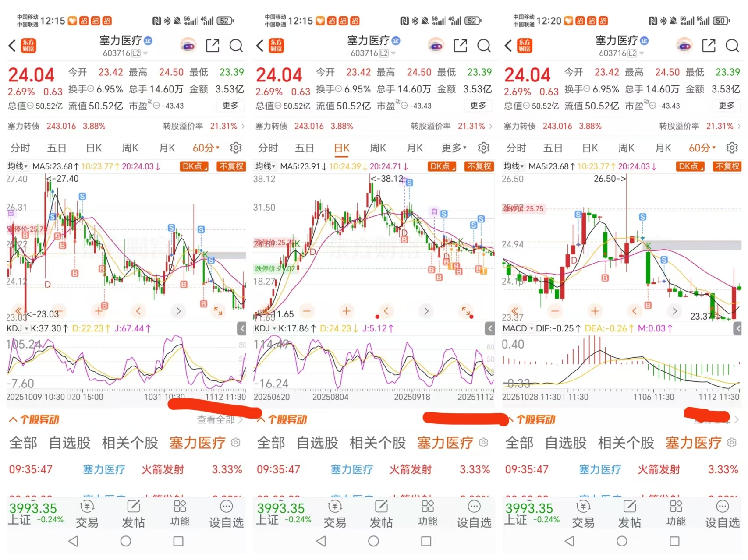Screen dimensions: 748x560
Task: Open the 60分 period dropdown in the left screenshot
Action: 206,148
